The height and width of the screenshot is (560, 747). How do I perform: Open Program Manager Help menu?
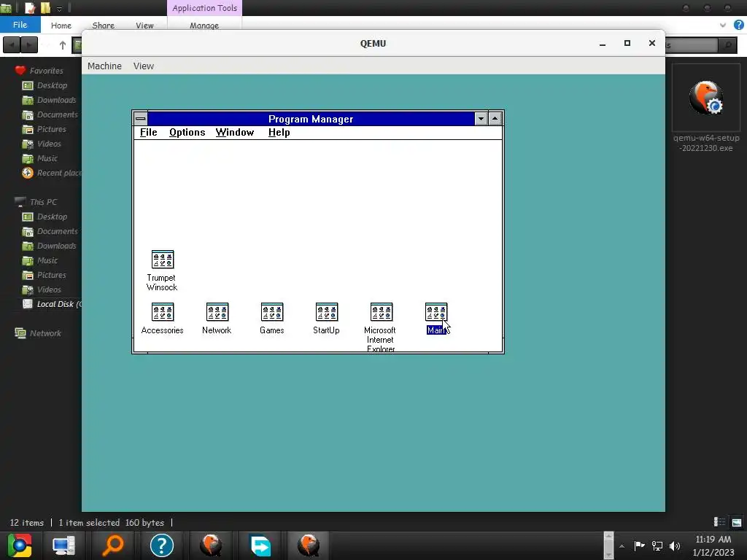279,133
